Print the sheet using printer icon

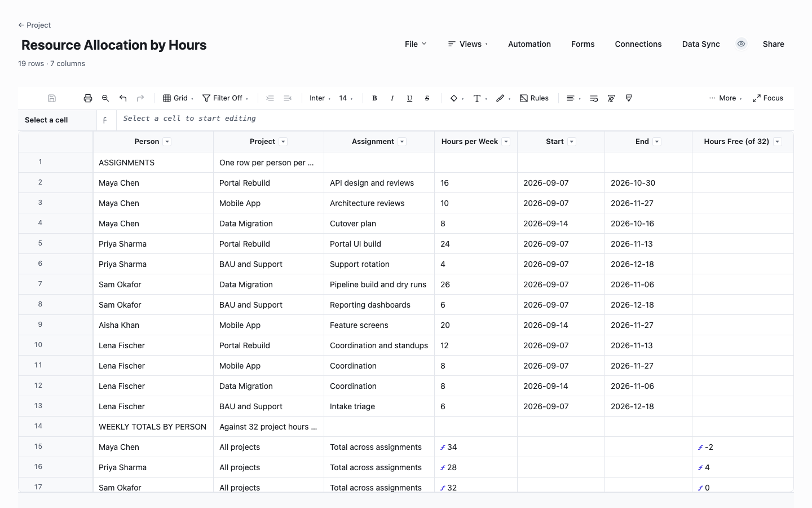(88, 98)
